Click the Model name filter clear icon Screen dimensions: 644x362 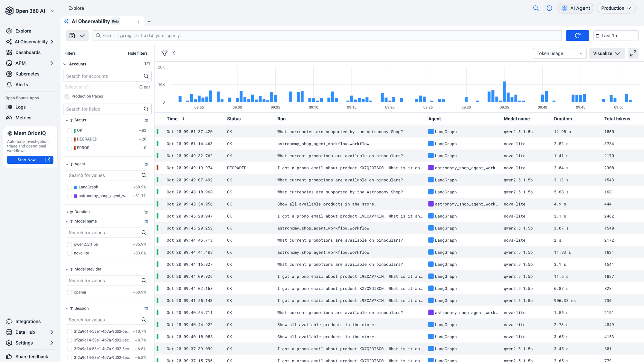(146, 221)
